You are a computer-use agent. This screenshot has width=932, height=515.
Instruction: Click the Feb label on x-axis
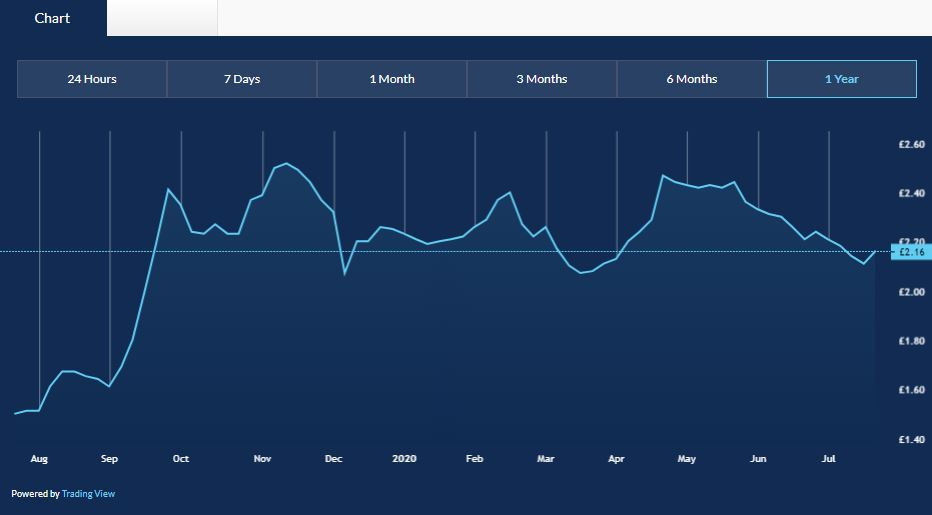[474, 459]
